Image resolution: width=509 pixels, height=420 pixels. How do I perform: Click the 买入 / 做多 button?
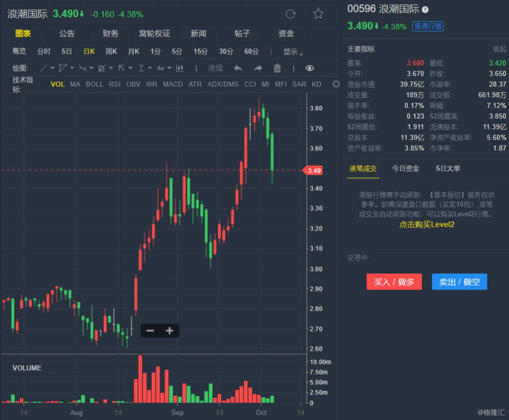click(x=394, y=282)
